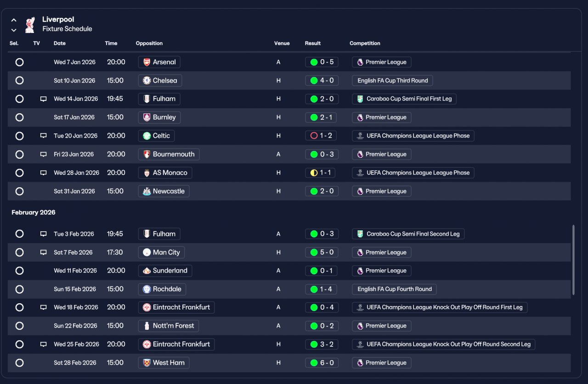Click the Arsenal badge icon
588x384 pixels.
[x=147, y=62]
